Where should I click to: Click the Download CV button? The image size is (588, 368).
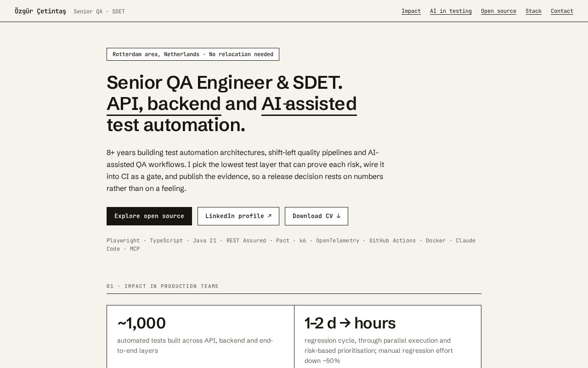coord(317,216)
